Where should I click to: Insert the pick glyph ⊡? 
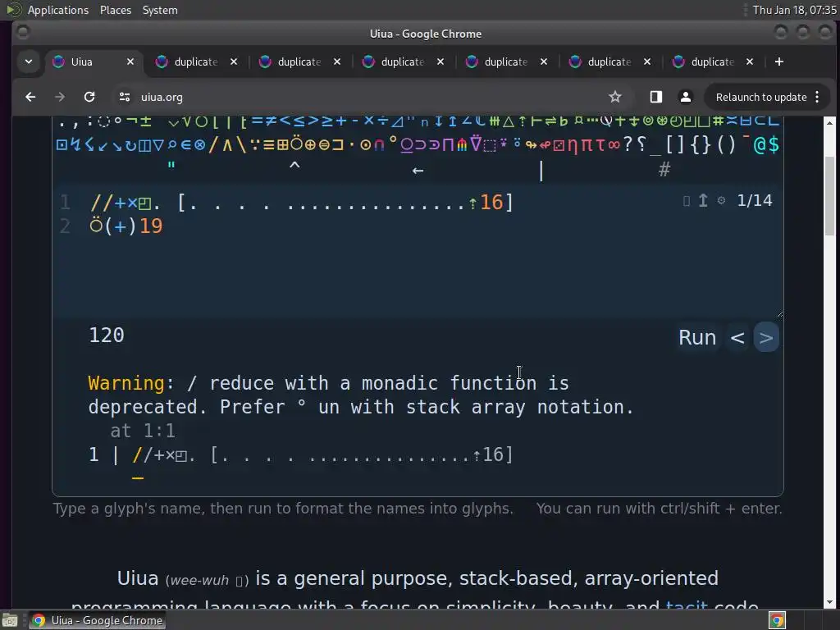[x=62, y=145]
